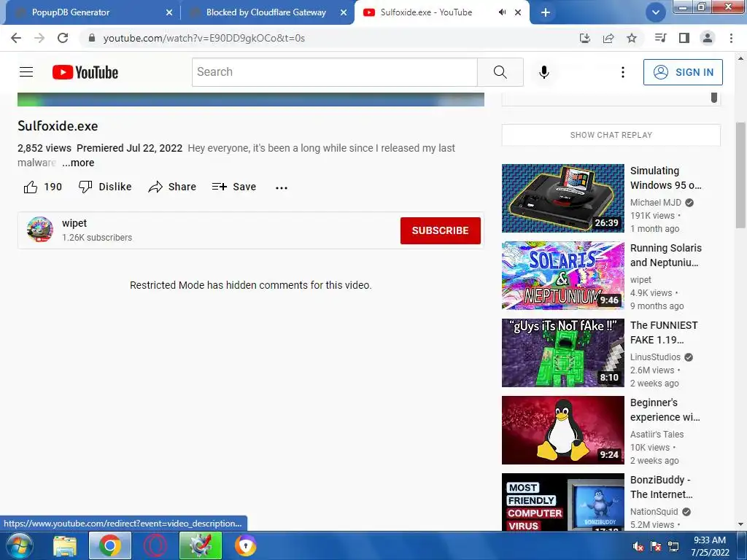Screen dimensions: 747x560
Task: Click Chrome taskbar icon
Action: 110,545
